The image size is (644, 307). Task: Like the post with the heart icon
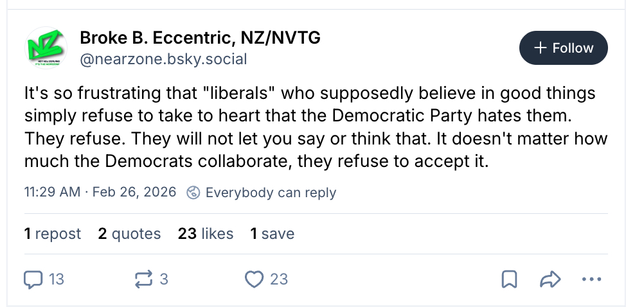point(255,279)
